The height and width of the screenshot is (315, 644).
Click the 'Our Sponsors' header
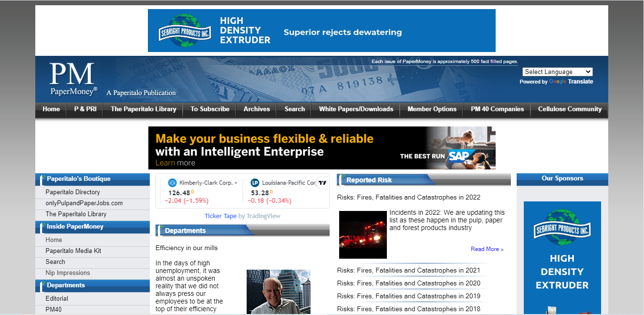point(562,178)
